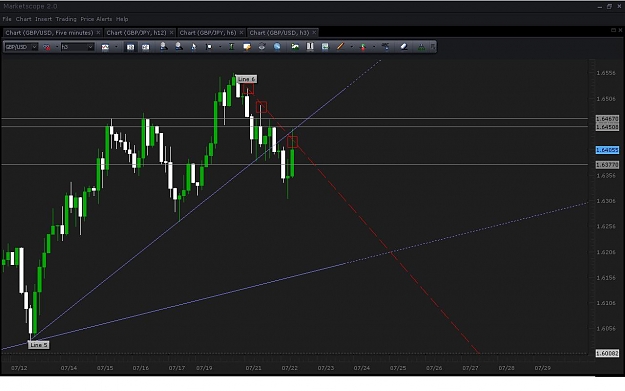Click the orange label note icon
This screenshot has width=625, height=391.
coord(247,47)
